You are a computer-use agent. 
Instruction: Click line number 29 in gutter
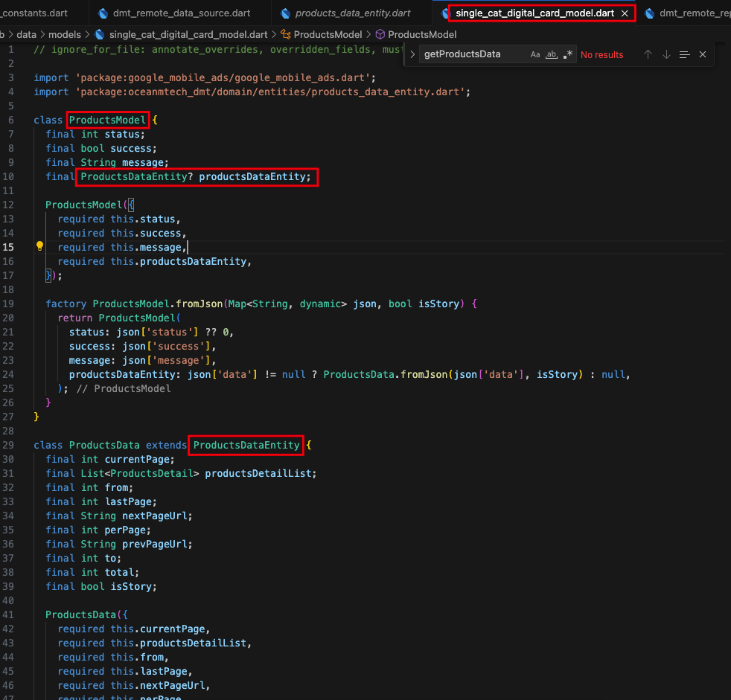click(x=8, y=446)
